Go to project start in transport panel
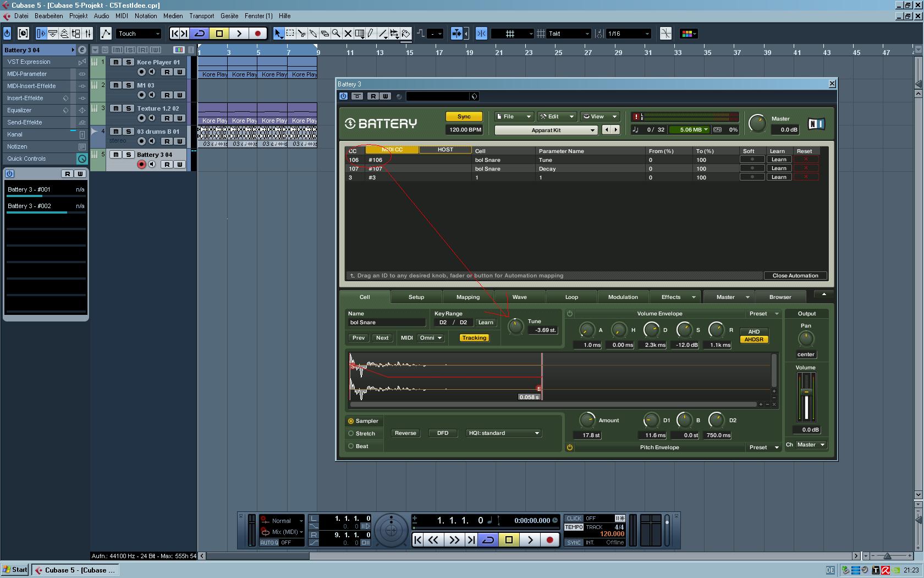The height and width of the screenshot is (578, 924). 418,540
